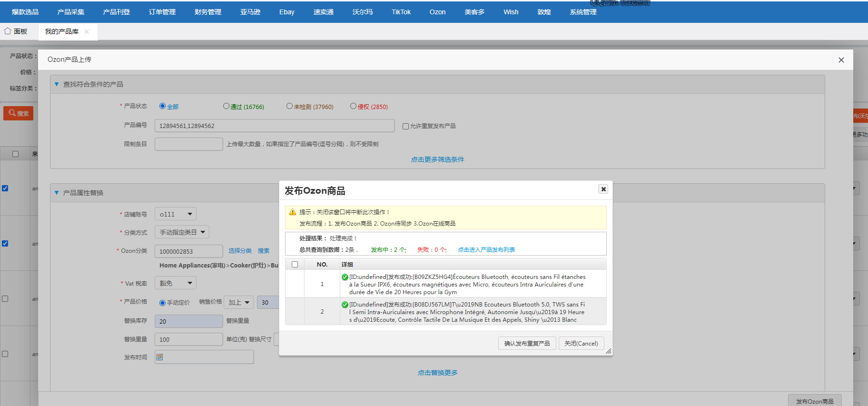The image size is (868, 406).
Task: Click the 选择分类 link
Action: pos(240,251)
